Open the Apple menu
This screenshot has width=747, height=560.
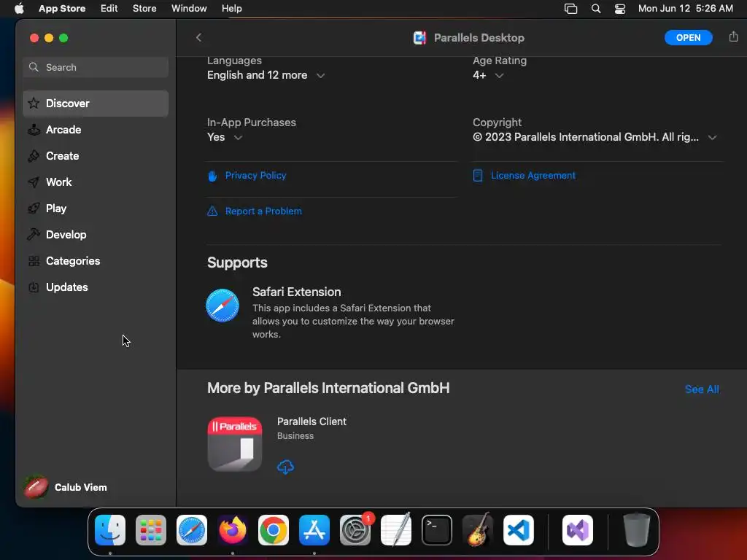[19, 9]
